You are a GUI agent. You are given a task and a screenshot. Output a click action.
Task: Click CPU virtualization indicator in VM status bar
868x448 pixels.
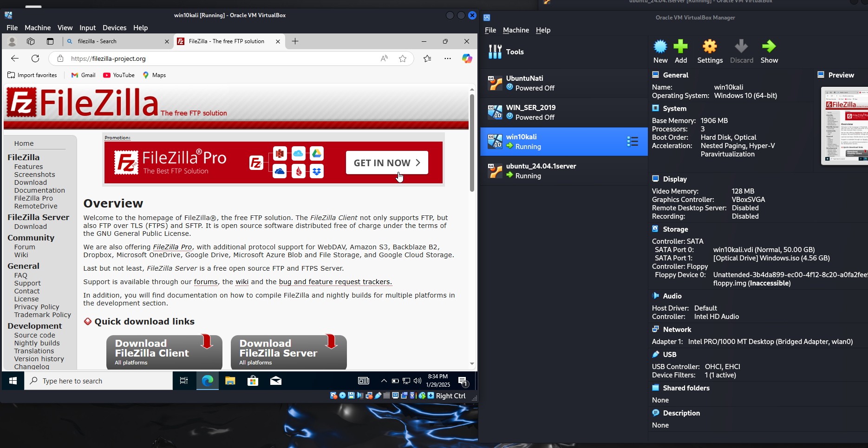pos(413,396)
